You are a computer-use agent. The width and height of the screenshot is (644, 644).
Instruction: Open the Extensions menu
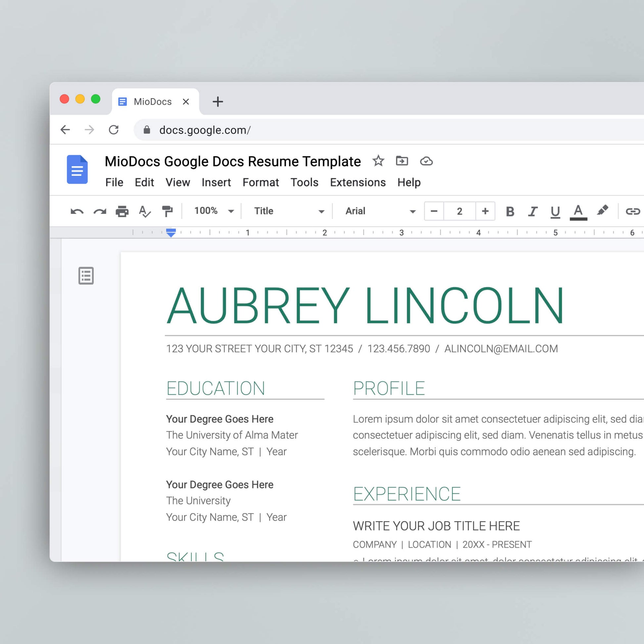[357, 182]
